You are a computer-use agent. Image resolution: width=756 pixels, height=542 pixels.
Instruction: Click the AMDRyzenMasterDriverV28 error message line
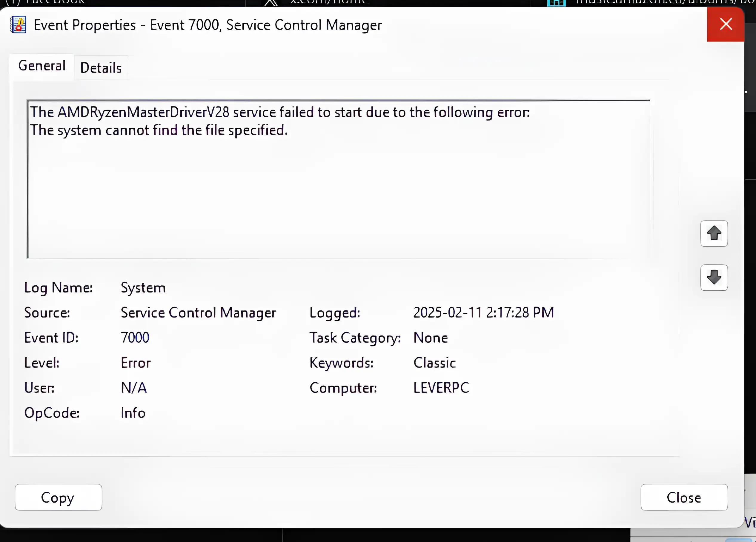coord(280,112)
